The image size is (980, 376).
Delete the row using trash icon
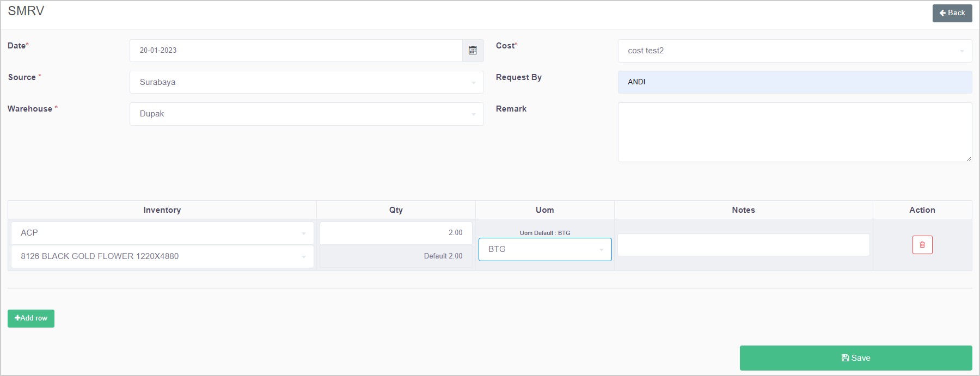[x=922, y=245]
